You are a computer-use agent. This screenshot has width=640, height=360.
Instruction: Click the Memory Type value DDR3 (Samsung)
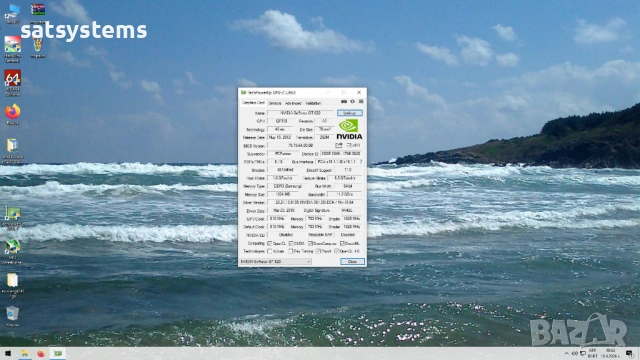(x=288, y=186)
